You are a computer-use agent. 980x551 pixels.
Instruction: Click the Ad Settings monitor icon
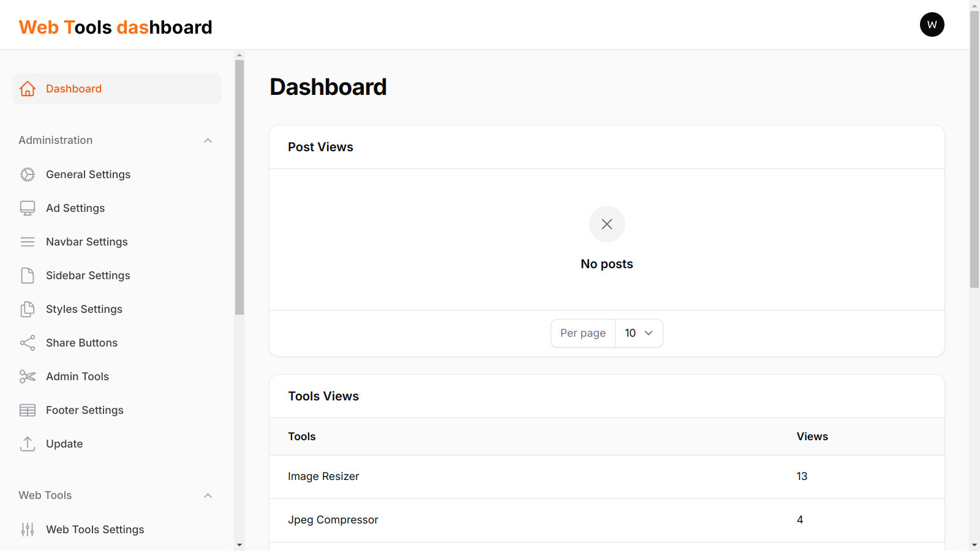(28, 208)
